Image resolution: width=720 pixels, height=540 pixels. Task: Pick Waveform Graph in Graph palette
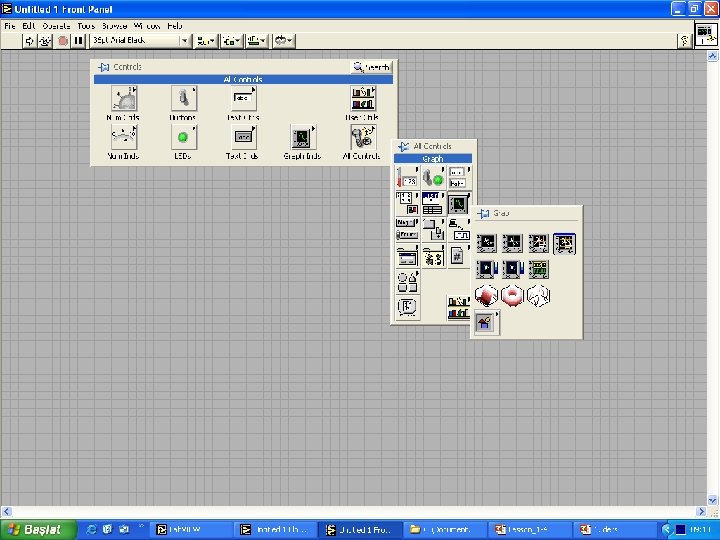coord(512,243)
